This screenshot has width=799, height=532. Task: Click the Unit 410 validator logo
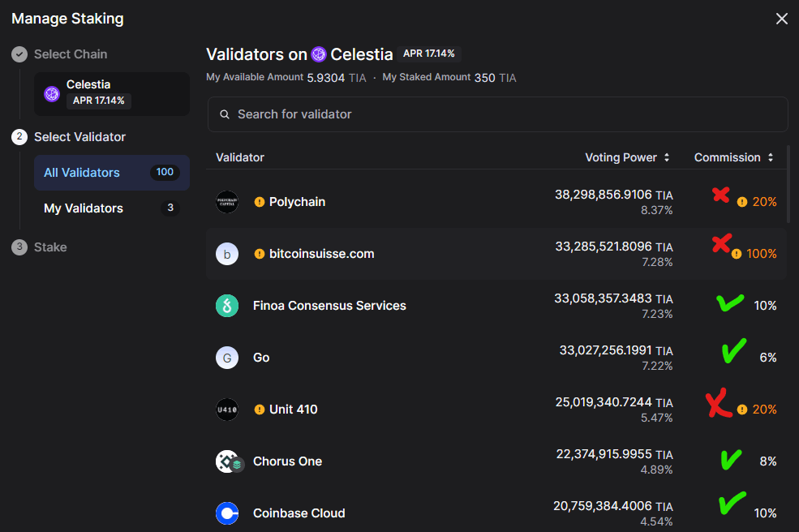(x=227, y=410)
